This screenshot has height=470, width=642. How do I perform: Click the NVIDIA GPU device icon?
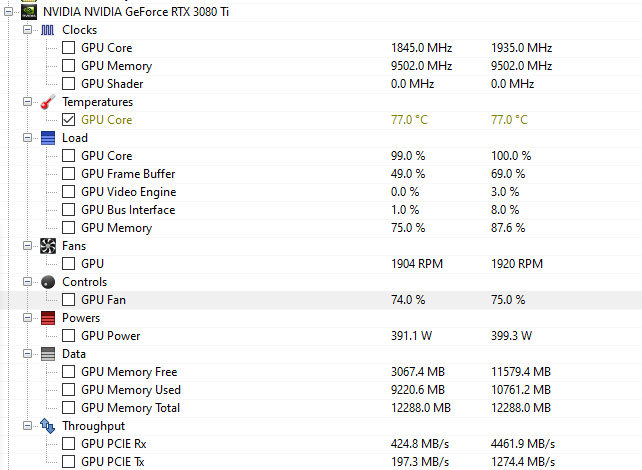26,12
